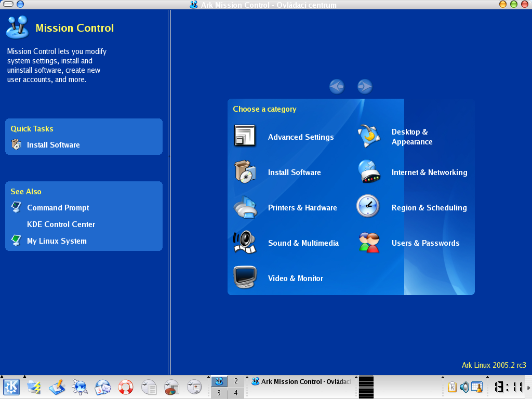Screen dimensions: 532x399
Task: Go back with the left arrow button
Action: point(337,87)
